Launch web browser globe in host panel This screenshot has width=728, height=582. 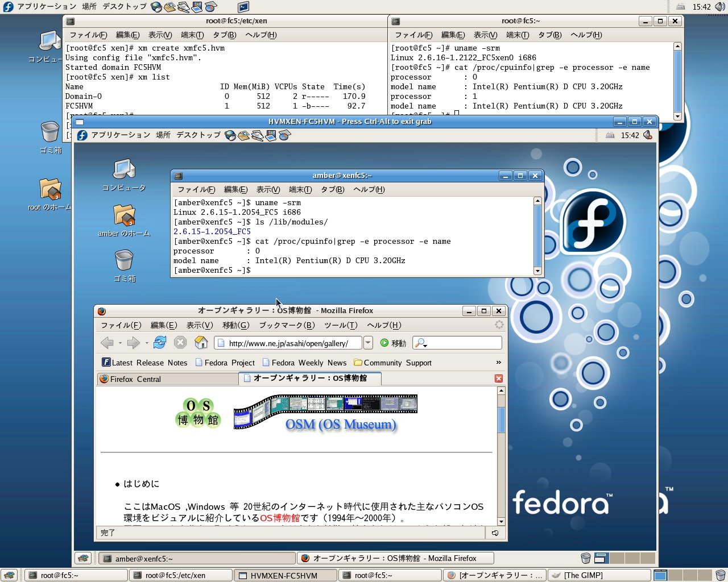tap(156, 7)
